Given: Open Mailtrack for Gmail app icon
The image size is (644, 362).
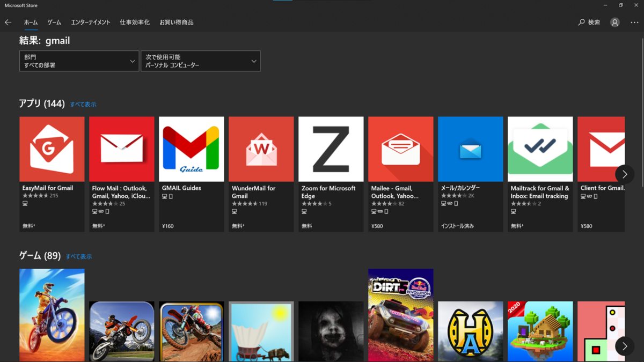Looking at the screenshot, I should (540, 149).
